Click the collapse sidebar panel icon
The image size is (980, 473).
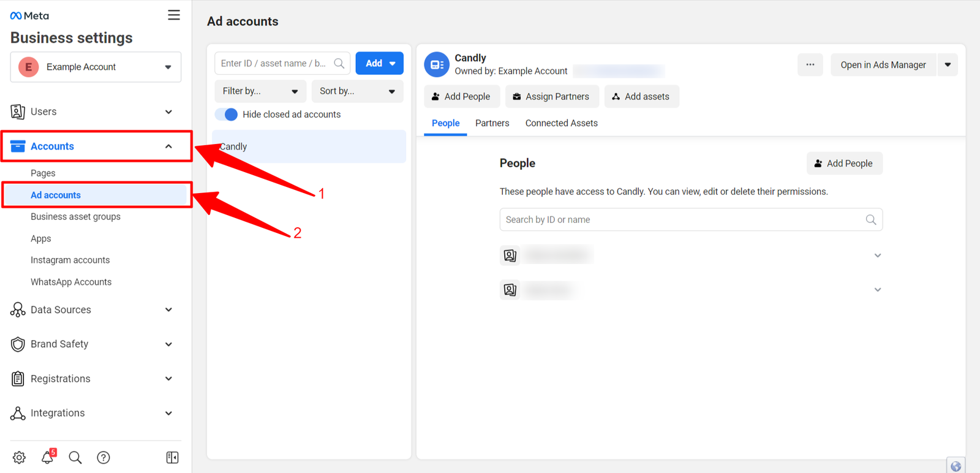coord(173,458)
